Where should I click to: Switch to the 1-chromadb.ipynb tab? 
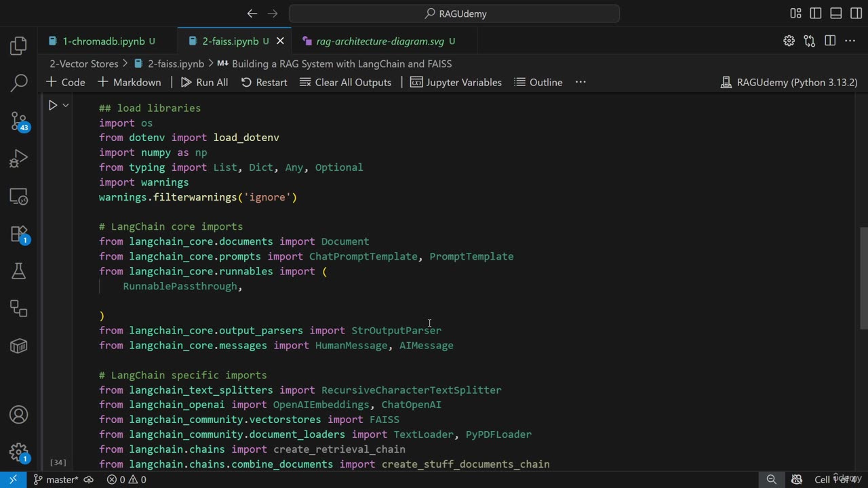click(103, 41)
